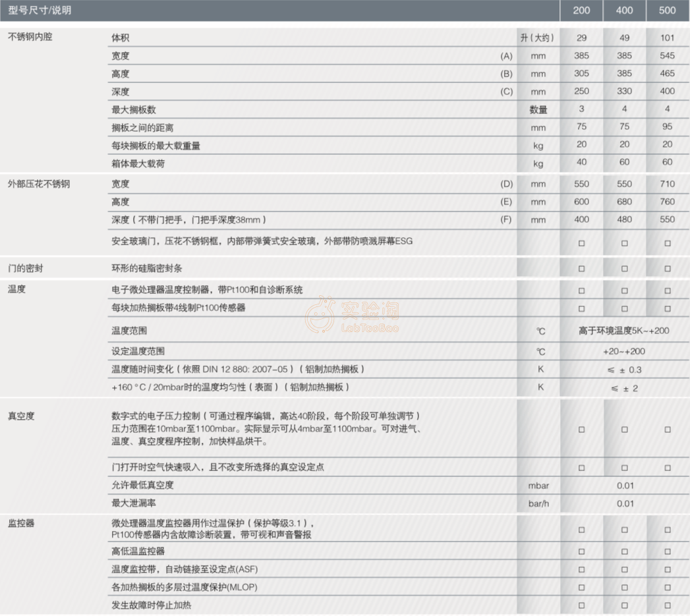This screenshot has height=616, width=690.
Task: Check 发生故障时停止加热 box in the 400 column
Action: (624, 605)
